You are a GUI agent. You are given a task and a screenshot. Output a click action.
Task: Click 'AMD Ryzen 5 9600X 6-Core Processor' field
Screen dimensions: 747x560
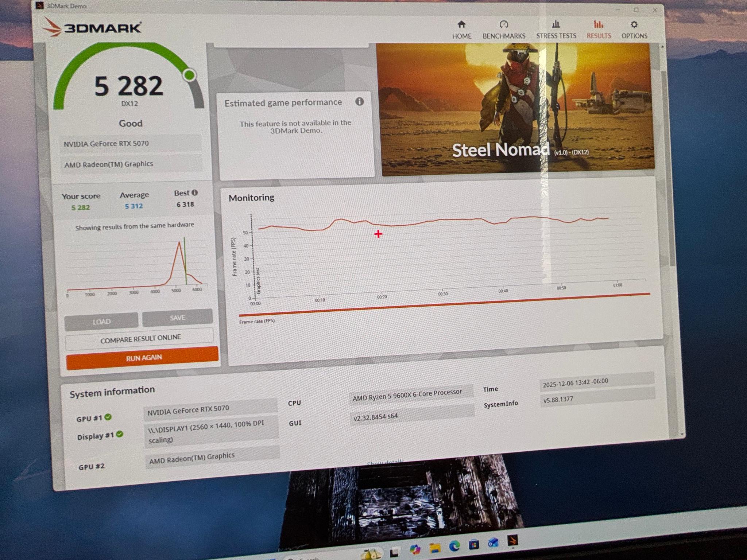411,394
